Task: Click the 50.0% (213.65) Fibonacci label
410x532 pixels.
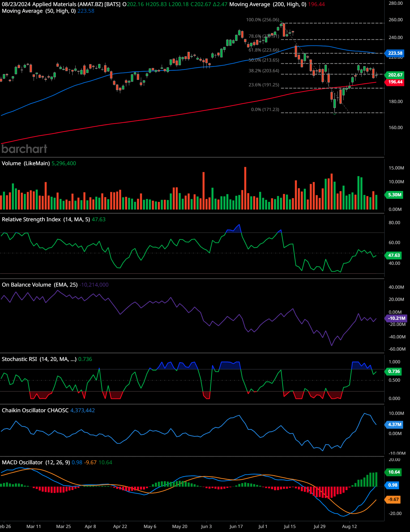Action: [x=264, y=60]
